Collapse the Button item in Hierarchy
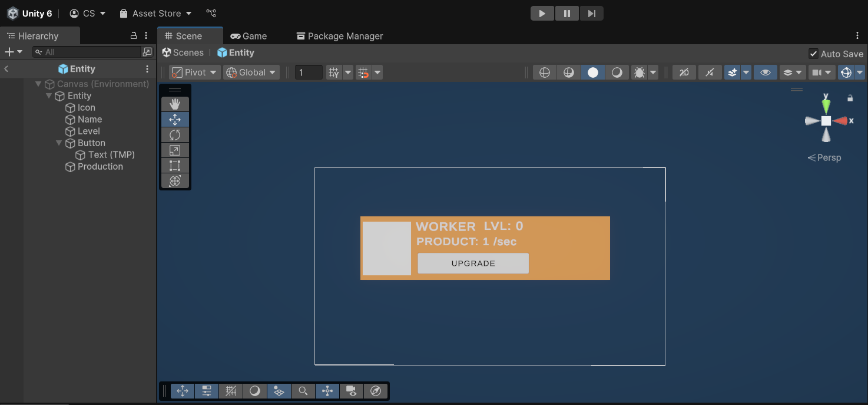The height and width of the screenshot is (405, 868). tap(59, 143)
